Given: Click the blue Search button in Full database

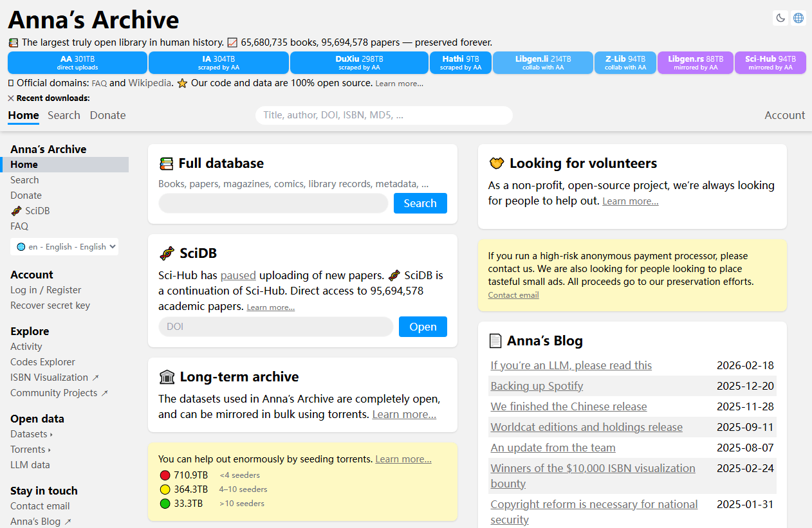Looking at the screenshot, I should point(420,203).
